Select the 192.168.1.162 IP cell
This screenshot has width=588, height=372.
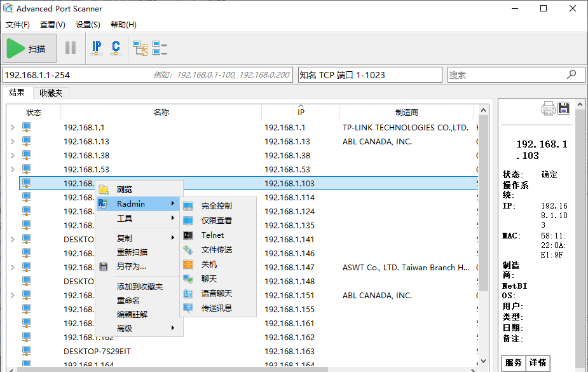tap(289, 338)
